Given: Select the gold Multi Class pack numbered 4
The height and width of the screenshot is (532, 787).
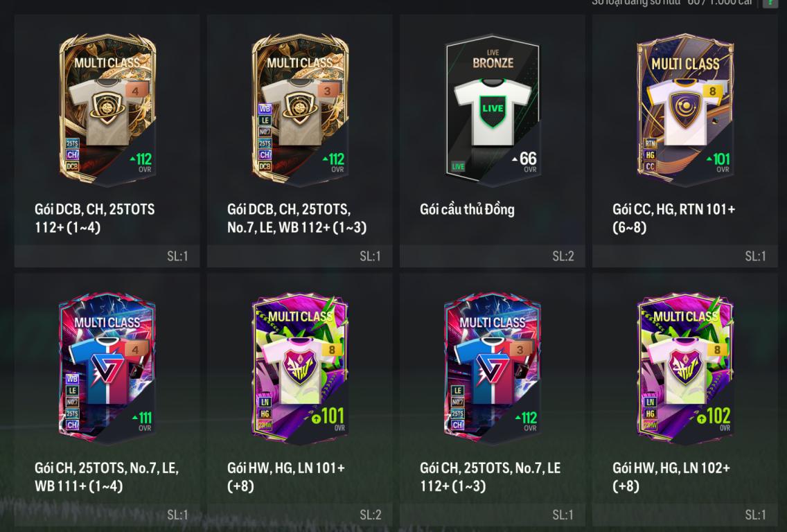Looking at the screenshot, I should (x=107, y=109).
